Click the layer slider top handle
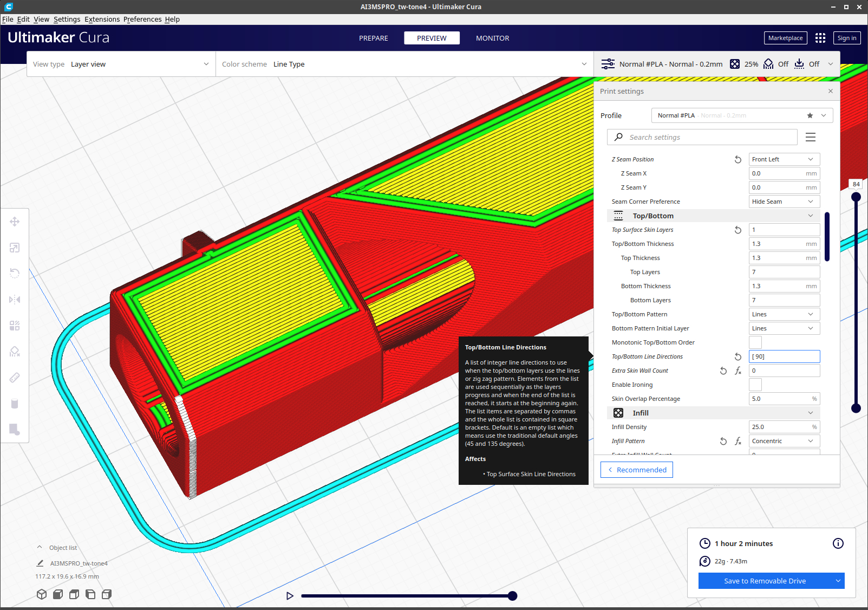This screenshot has height=610, width=868. 856,197
